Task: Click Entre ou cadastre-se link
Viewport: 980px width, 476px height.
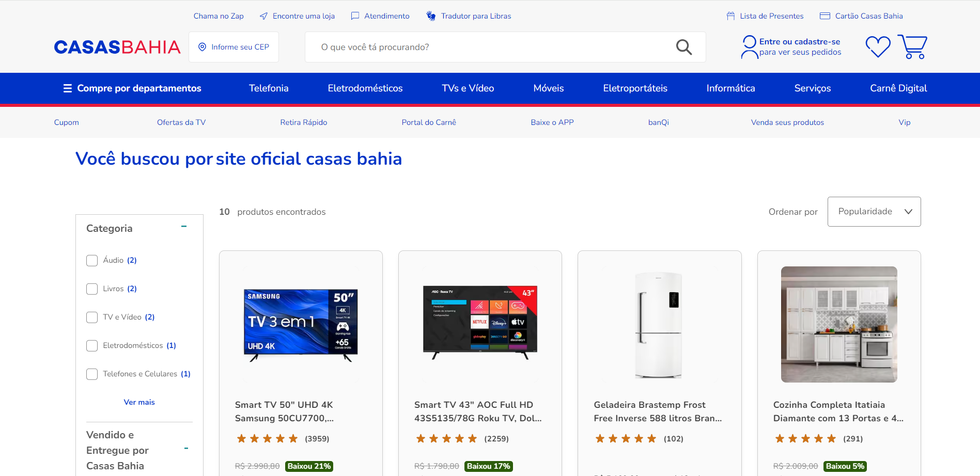Action: tap(800, 42)
